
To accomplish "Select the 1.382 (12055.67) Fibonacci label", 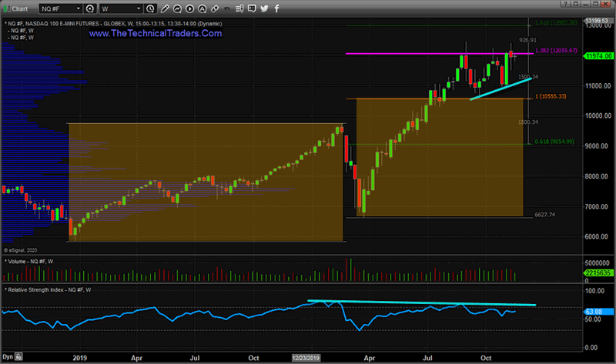I will 556,51.
